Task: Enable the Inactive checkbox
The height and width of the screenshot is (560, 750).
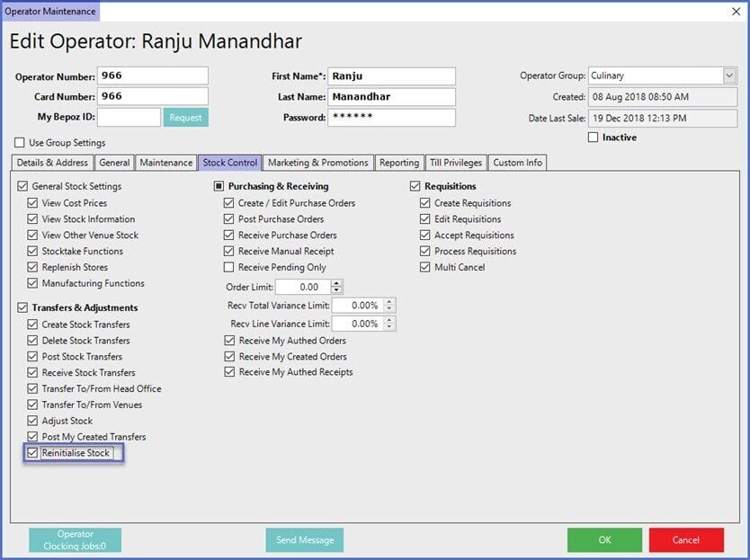Action: pyautogui.click(x=593, y=138)
